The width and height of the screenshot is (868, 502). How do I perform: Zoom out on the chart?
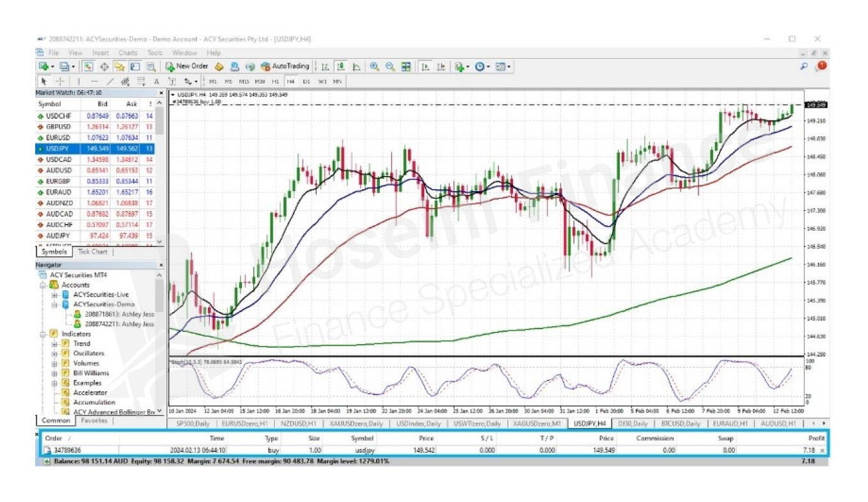pos(390,66)
